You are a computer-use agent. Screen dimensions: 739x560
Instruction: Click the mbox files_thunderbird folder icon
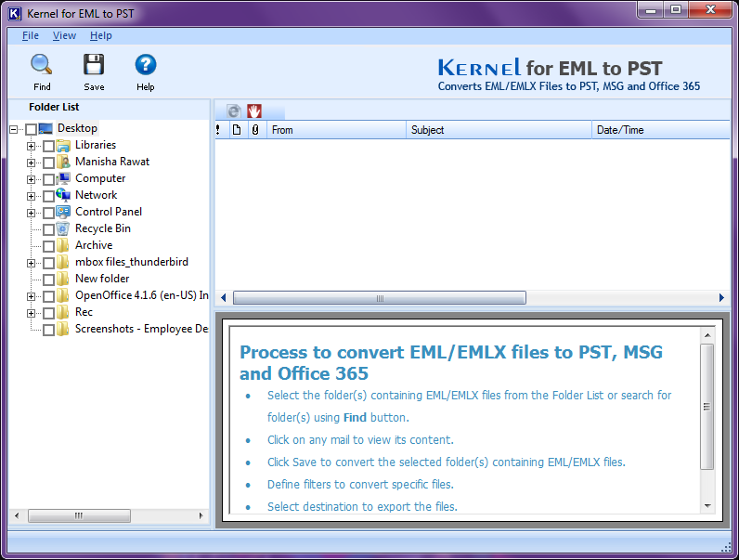pos(63,262)
